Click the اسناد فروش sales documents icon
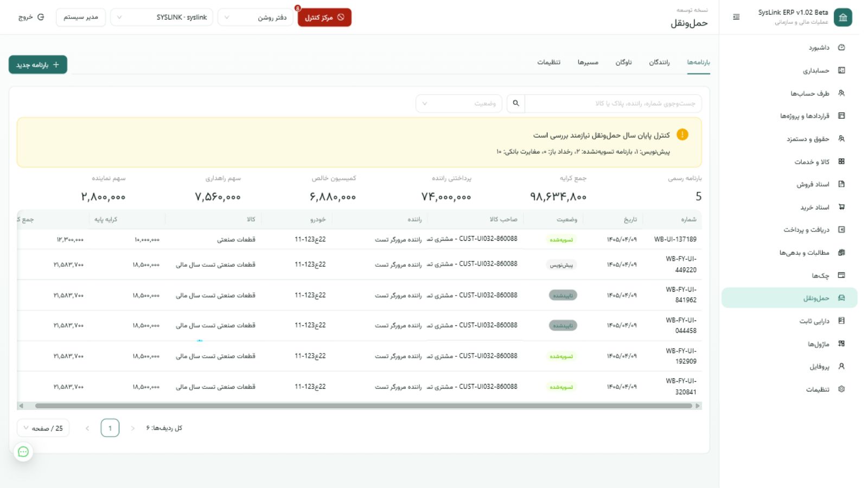The image size is (868, 488). click(841, 184)
